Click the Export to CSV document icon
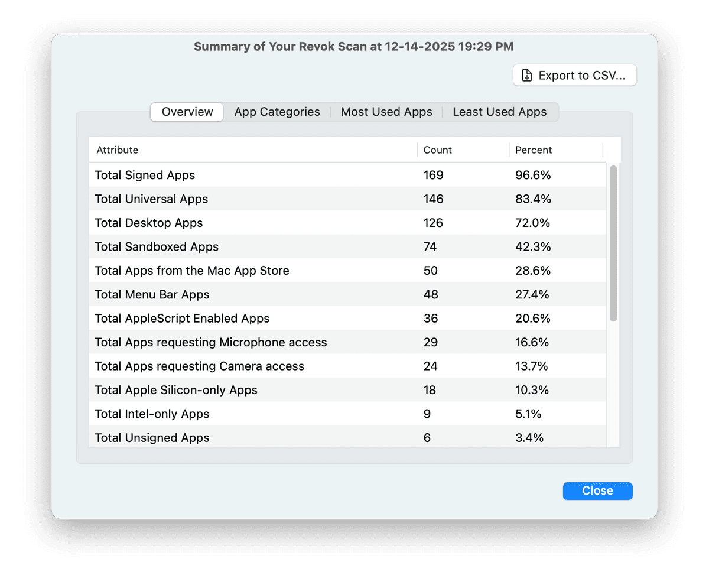 [527, 76]
